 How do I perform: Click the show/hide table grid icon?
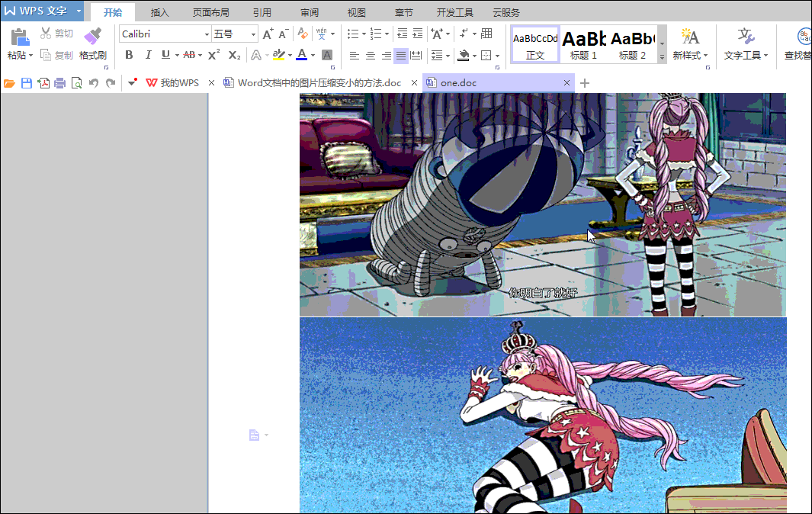click(486, 34)
